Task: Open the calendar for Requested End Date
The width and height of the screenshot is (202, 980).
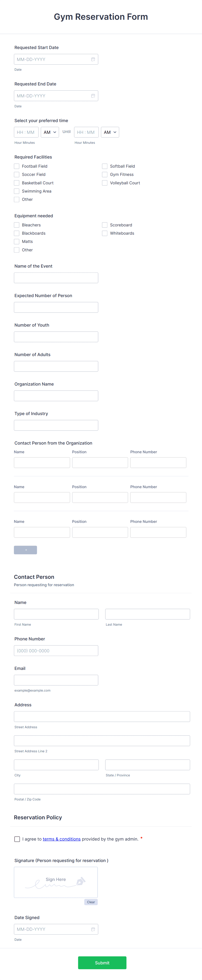Action: pyautogui.click(x=93, y=95)
